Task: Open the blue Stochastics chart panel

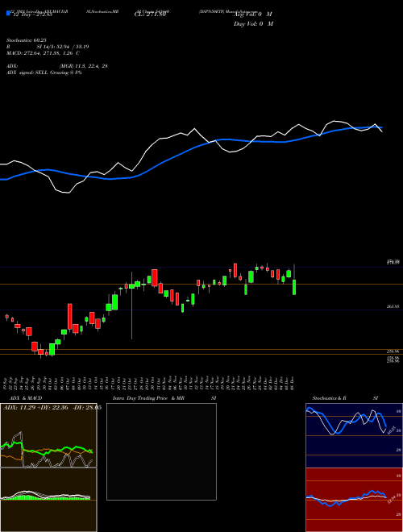Action: pyautogui.click(x=354, y=435)
